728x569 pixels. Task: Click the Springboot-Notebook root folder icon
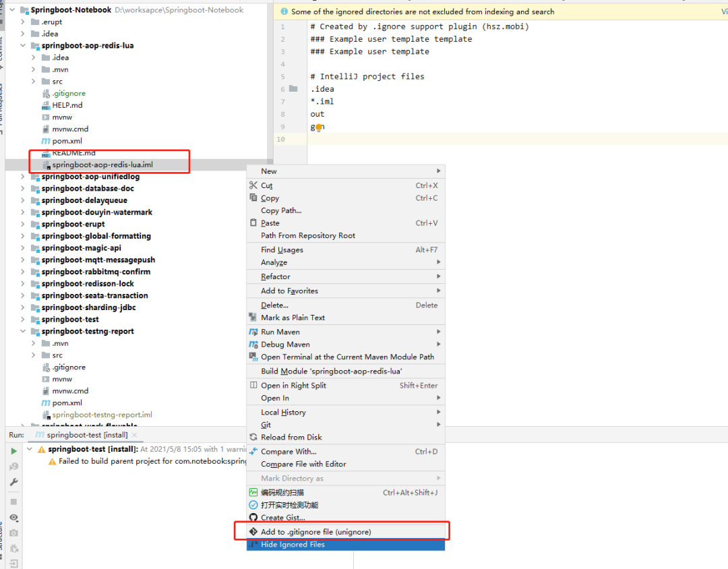click(25, 9)
